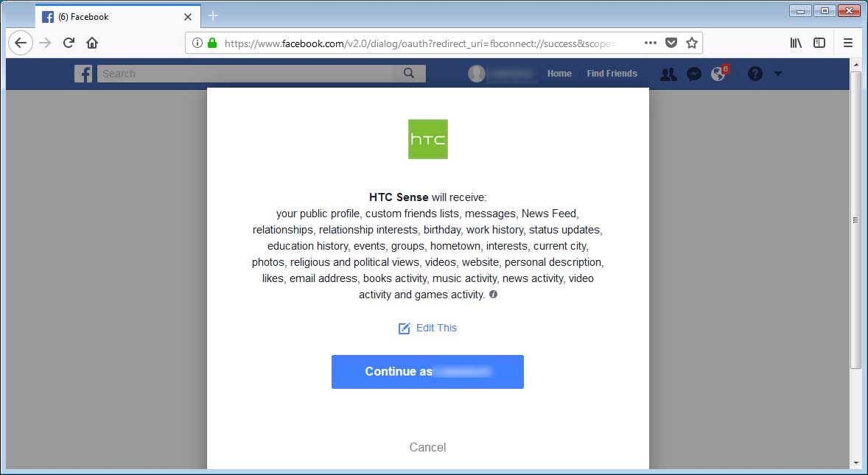Click the Edit This link
The image size is (868, 475).
pyautogui.click(x=436, y=328)
